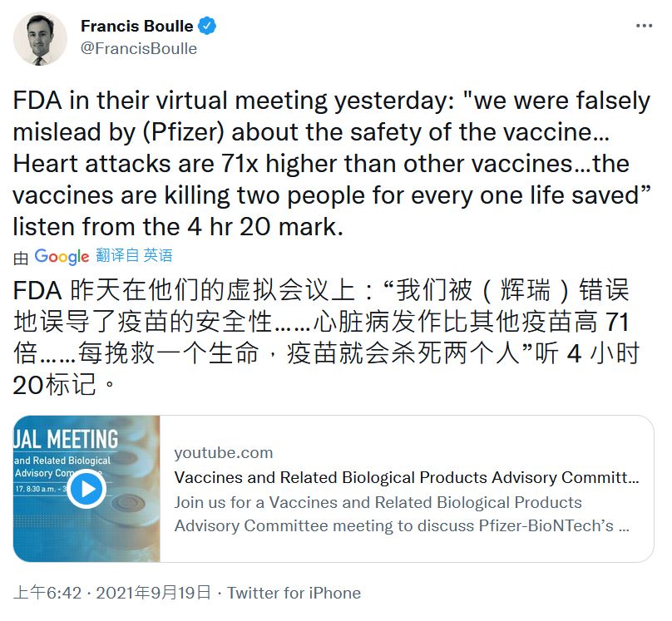This screenshot has width=672, height=621.
Task: Click the '翻译自 英语' translation link
Action: pyautogui.click(x=135, y=255)
